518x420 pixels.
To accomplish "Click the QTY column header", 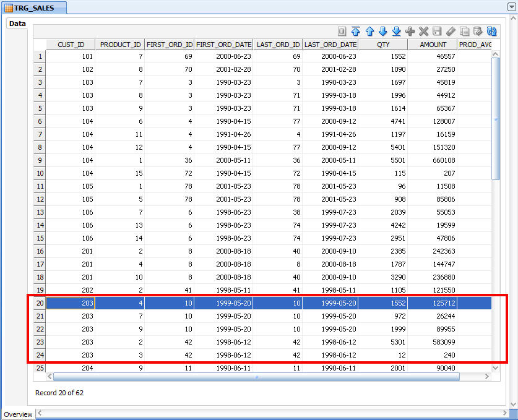I will click(x=383, y=45).
